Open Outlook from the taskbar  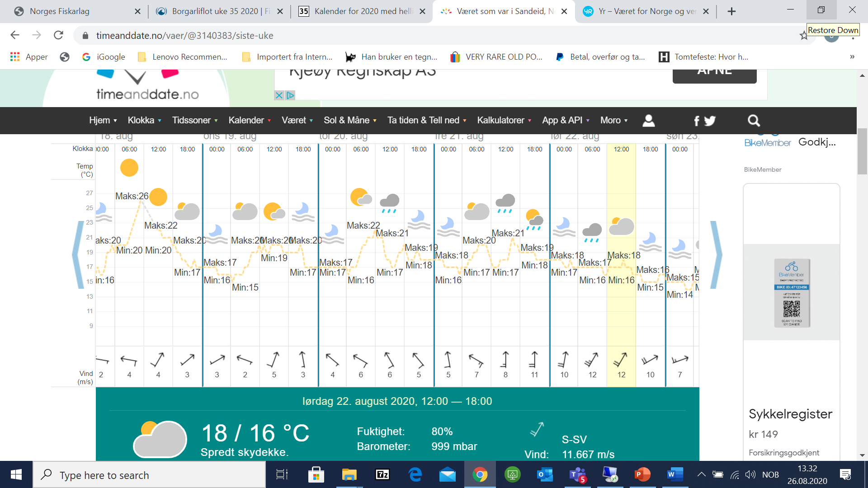click(x=545, y=474)
